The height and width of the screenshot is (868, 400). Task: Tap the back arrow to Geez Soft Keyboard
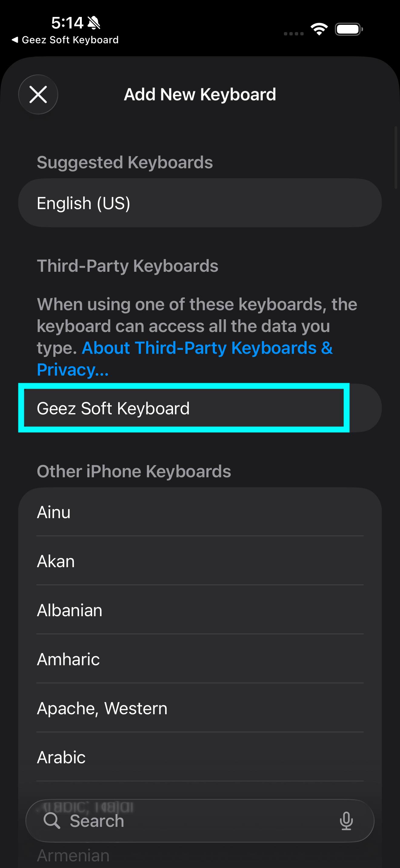tap(15, 40)
